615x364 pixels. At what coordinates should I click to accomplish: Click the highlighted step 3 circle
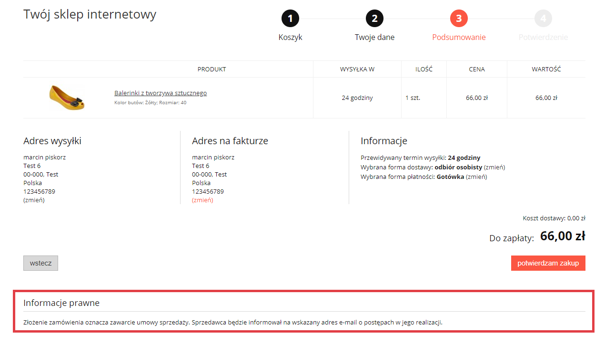(x=459, y=19)
